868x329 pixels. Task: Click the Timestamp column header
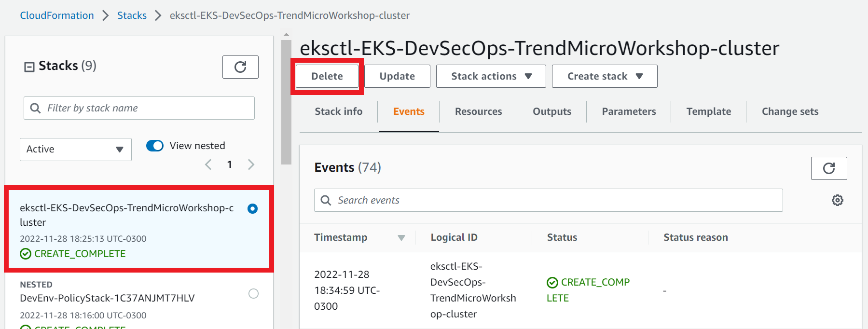point(341,237)
